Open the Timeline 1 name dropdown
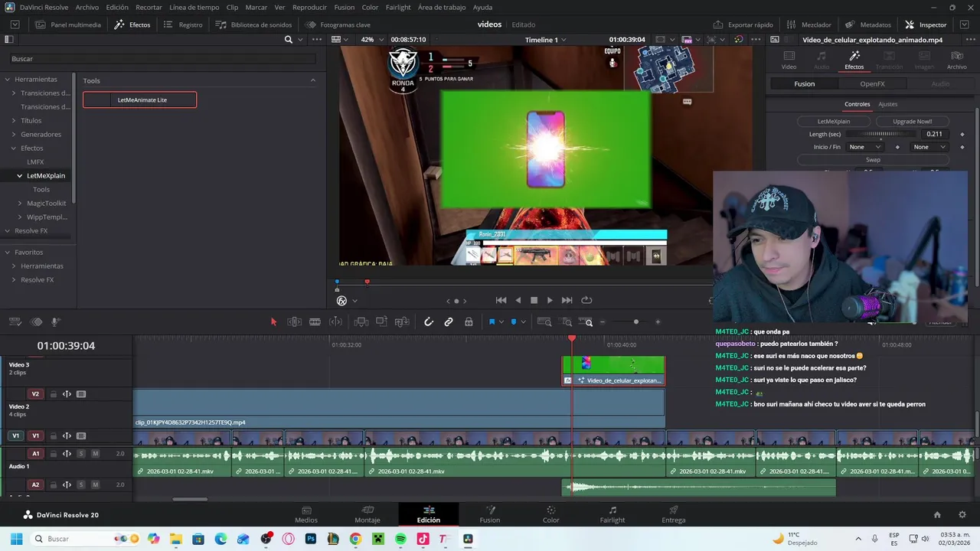The height and width of the screenshot is (551, 980). (546, 40)
